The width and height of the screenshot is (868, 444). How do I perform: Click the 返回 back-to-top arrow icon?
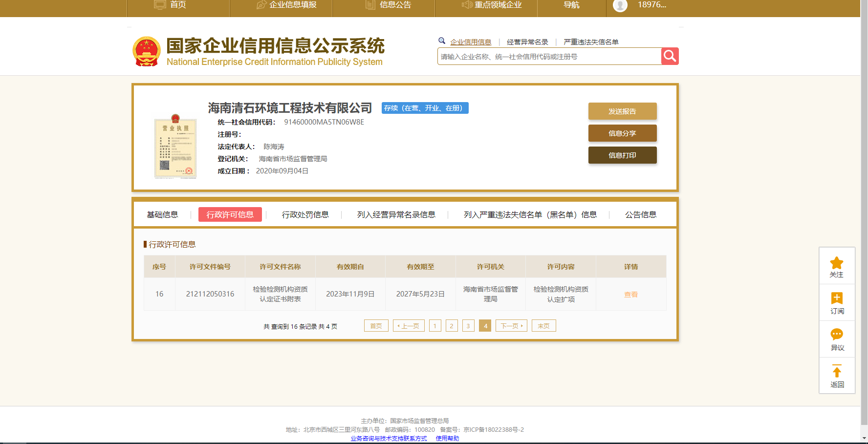[x=837, y=372]
